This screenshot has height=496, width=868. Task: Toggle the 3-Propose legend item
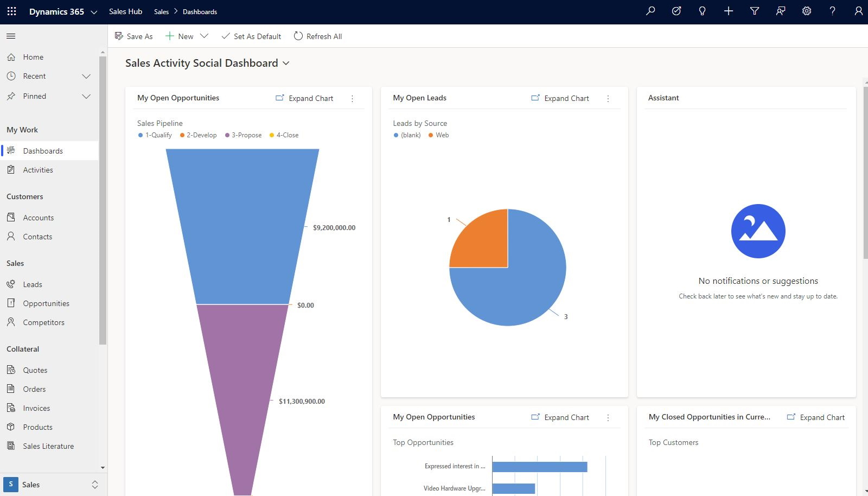tap(243, 135)
